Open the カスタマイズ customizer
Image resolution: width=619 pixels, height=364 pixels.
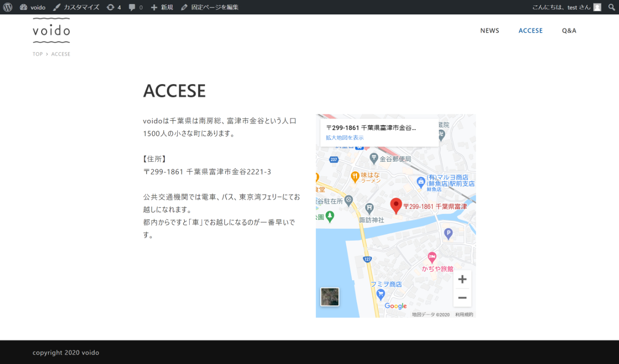click(x=76, y=7)
